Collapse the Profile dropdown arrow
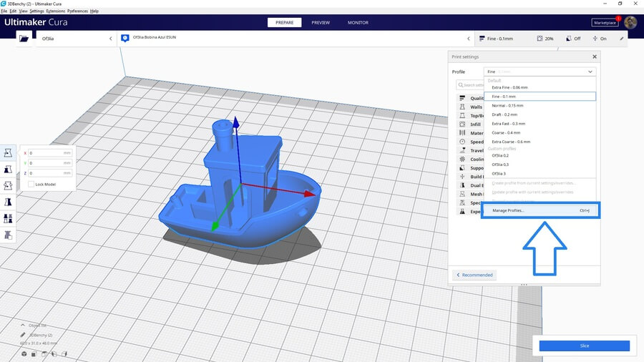 click(x=590, y=72)
